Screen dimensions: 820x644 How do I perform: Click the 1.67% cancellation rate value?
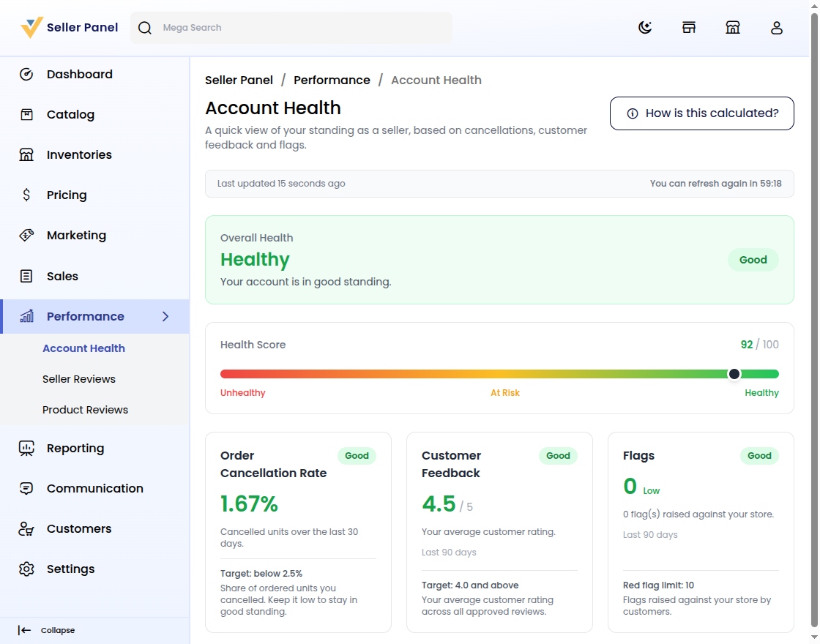click(x=249, y=504)
